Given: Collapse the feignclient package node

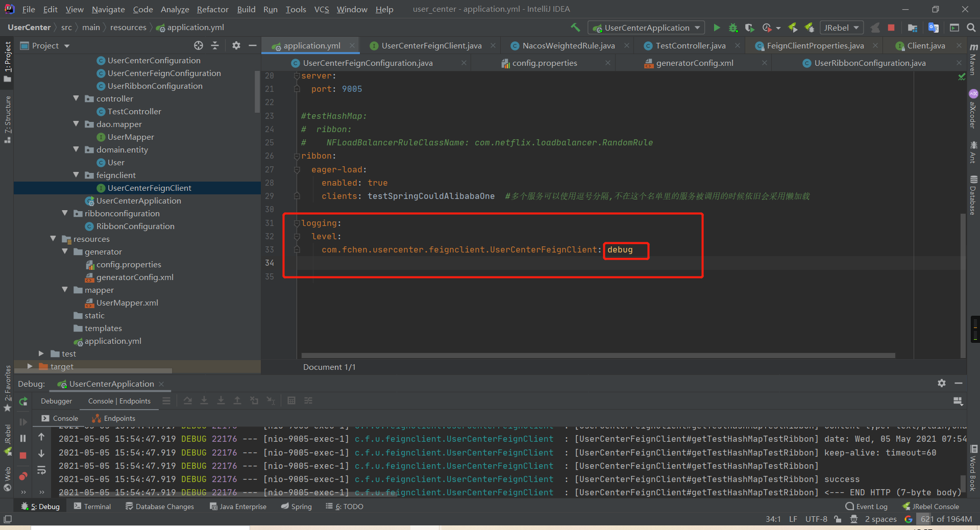Looking at the screenshot, I should [x=76, y=175].
